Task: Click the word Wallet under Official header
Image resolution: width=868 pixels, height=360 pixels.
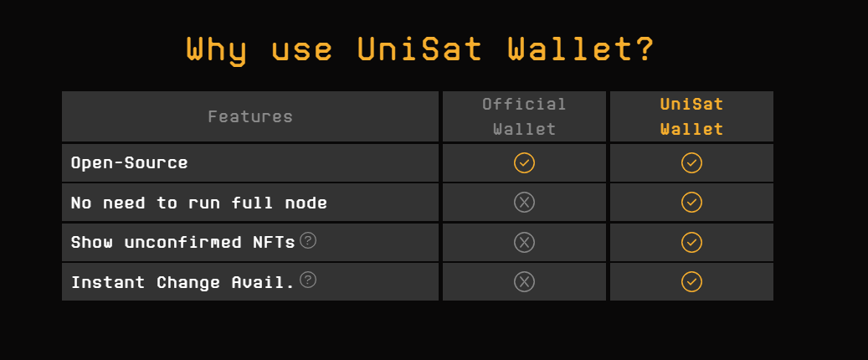Action: [524, 129]
